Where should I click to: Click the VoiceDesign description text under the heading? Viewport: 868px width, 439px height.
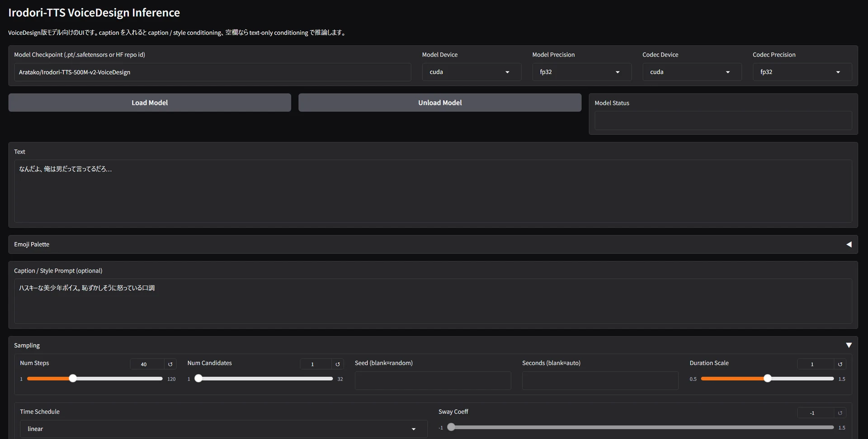[177, 33]
